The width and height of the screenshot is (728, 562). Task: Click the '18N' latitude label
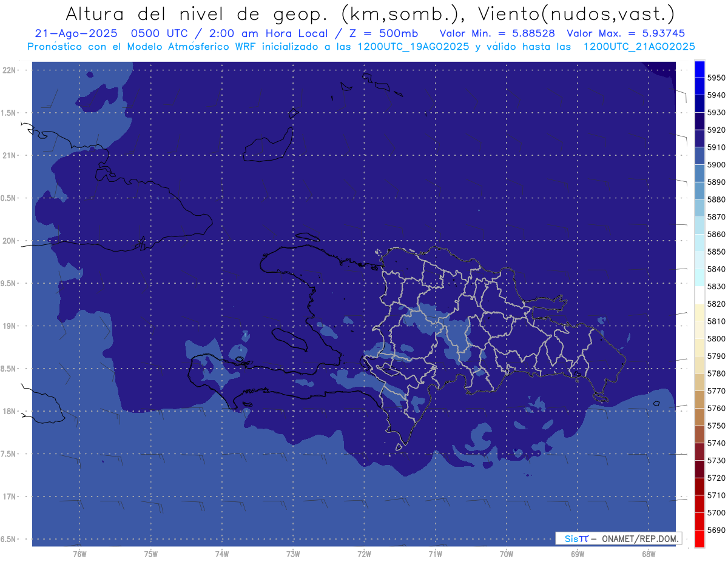(x=8, y=411)
